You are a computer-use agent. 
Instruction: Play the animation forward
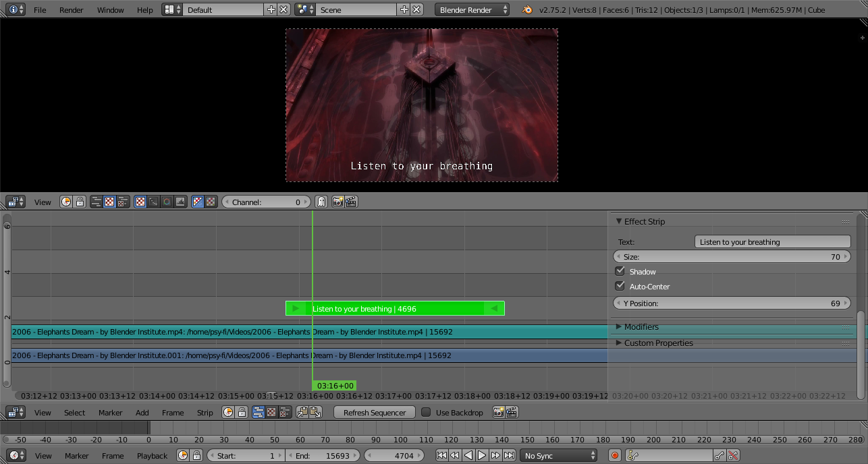tap(482, 455)
